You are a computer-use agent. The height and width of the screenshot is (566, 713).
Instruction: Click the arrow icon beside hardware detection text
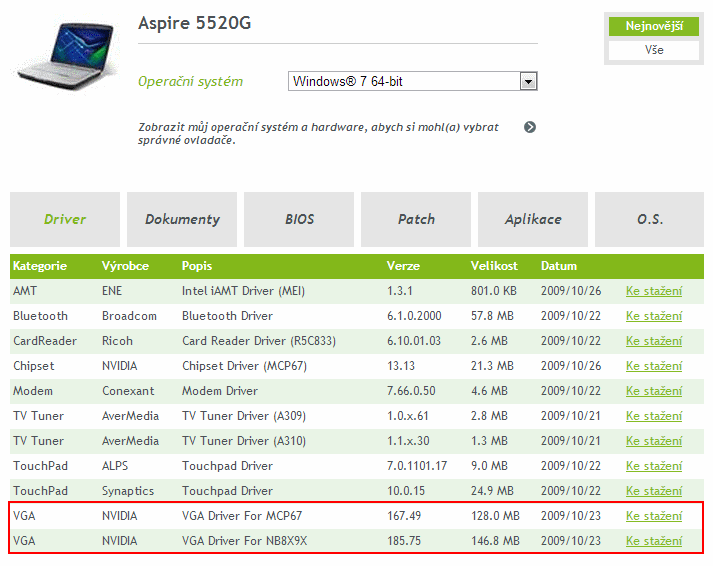click(530, 127)
